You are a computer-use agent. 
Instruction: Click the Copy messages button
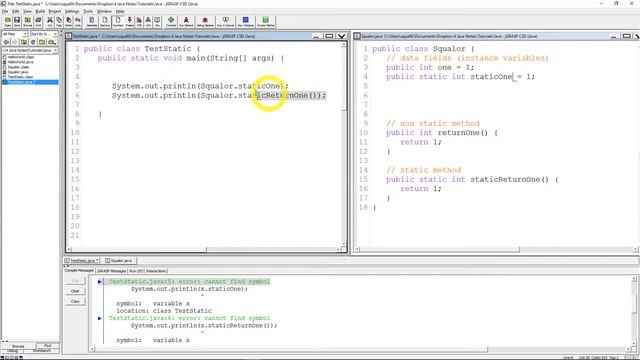[x=75, y=301]
